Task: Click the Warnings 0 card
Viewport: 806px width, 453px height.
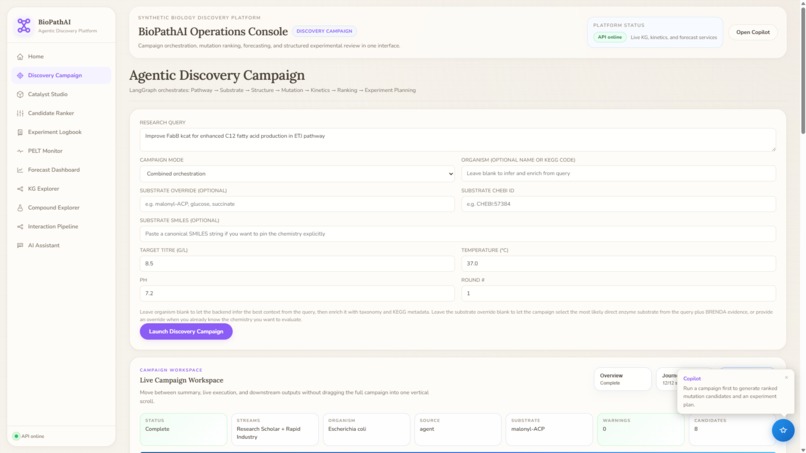Action: 640,429
